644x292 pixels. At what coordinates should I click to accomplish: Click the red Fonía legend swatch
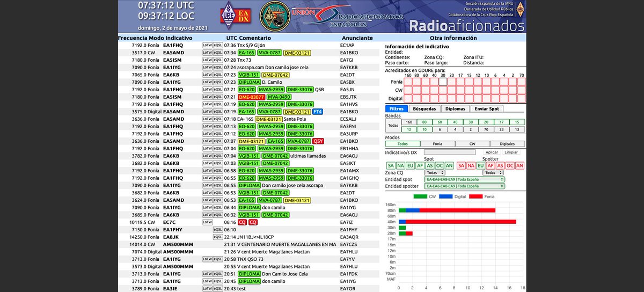point(476,196)
